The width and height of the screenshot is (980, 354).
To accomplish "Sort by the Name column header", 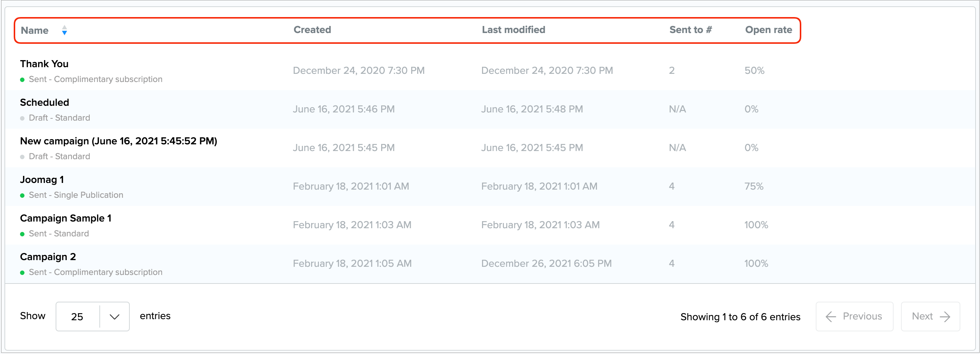I will coord(34,30).
